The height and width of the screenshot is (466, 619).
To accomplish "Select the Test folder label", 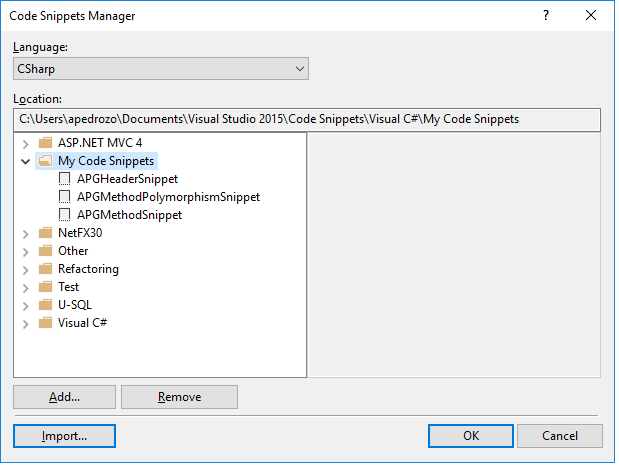I will click(69, 287).
